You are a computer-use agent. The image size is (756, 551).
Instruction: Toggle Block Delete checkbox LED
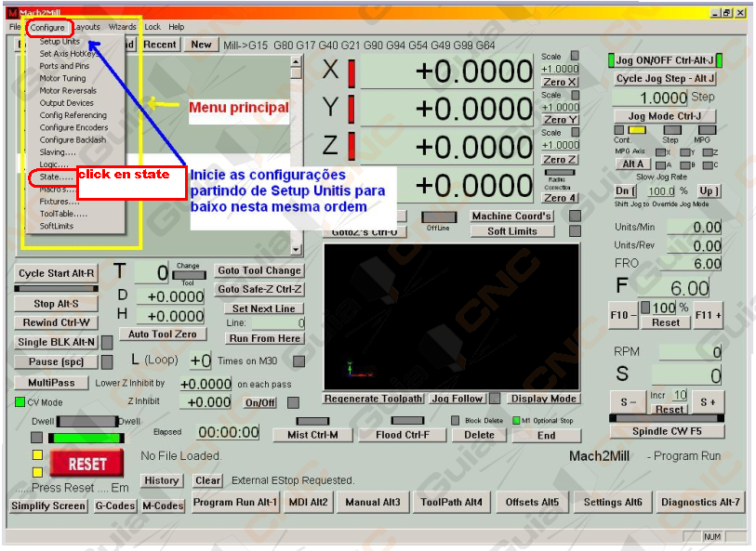click(x=455, y=421)
